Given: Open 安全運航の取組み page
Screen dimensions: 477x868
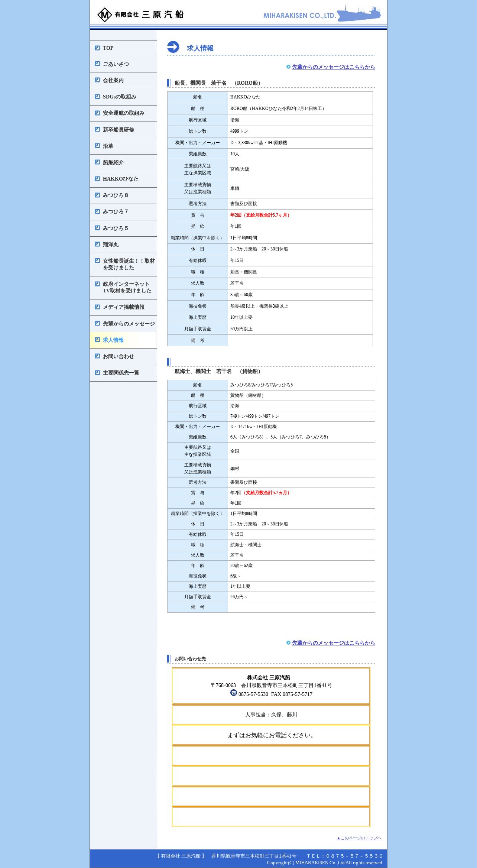Looking at the screenshot, I should (124, 113).
